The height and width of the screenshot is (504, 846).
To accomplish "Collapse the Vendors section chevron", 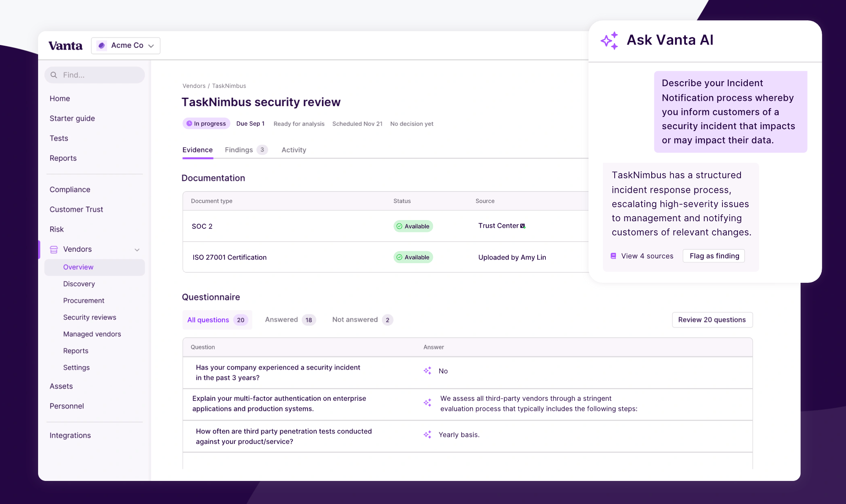I will tap(137, 250).
